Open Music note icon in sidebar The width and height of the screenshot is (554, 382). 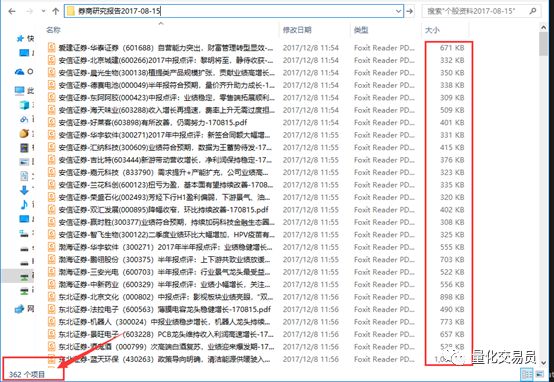point(24,204)
